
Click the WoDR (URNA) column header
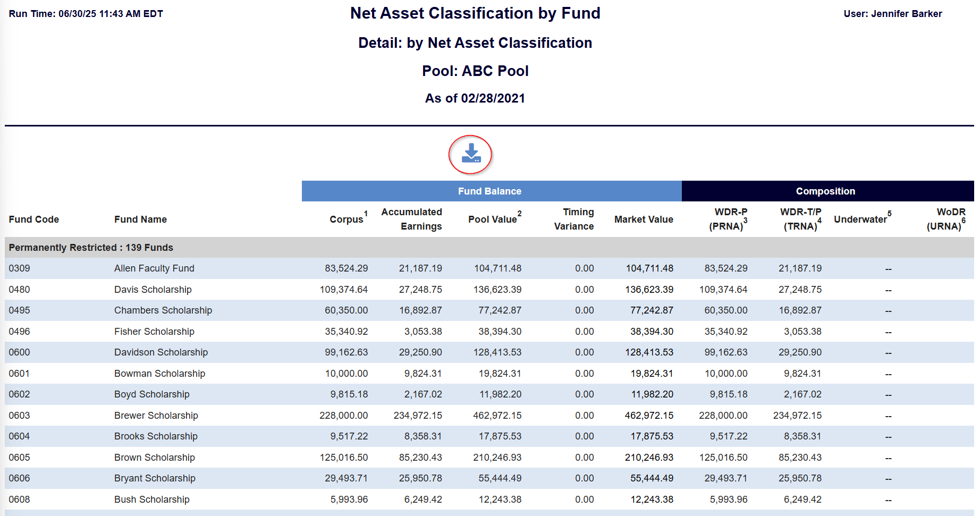coord(946,219)
